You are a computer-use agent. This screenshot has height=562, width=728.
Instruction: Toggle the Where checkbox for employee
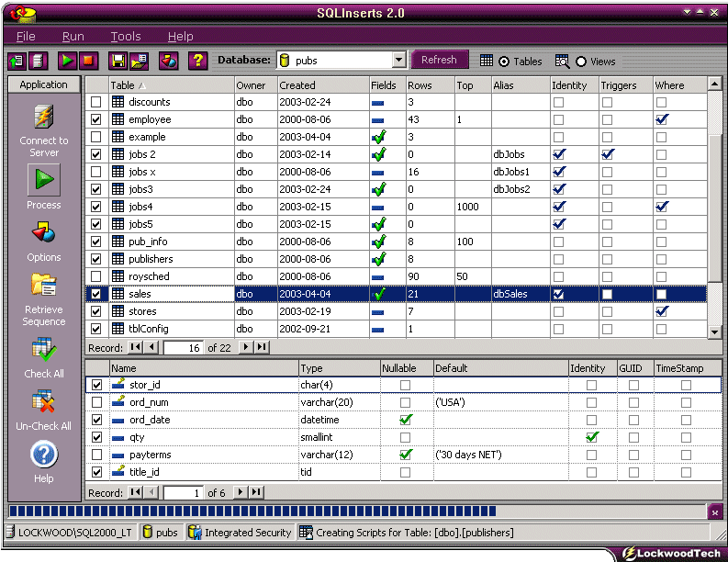point(662,119)
